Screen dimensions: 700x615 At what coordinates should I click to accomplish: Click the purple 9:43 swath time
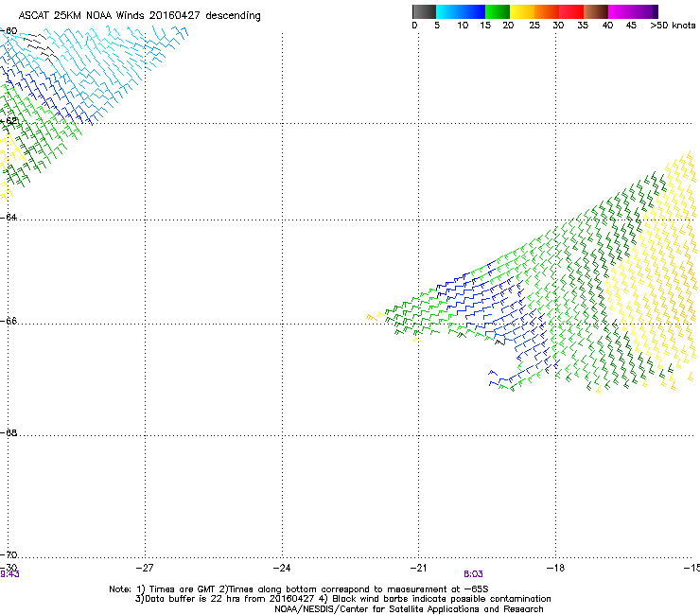pyautogui.click(x=9, y=574)
